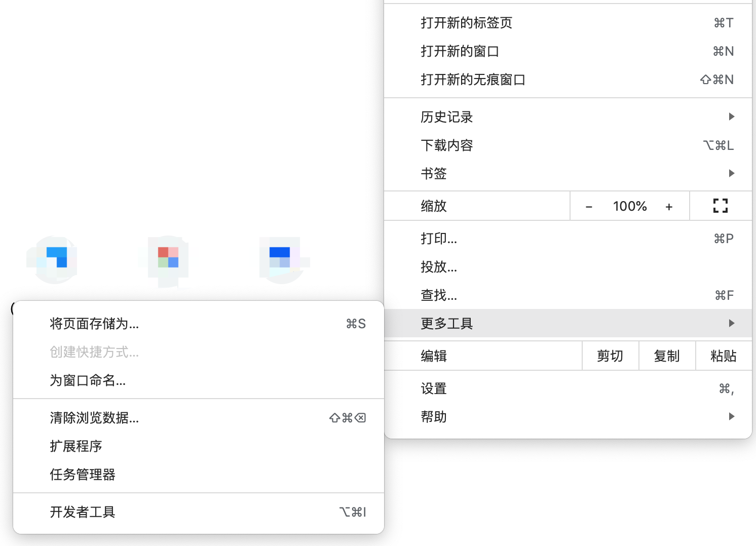This screenshot has width=756, height=546.
Task: Open 扩展程序 extensions
Action: (198, 446)
